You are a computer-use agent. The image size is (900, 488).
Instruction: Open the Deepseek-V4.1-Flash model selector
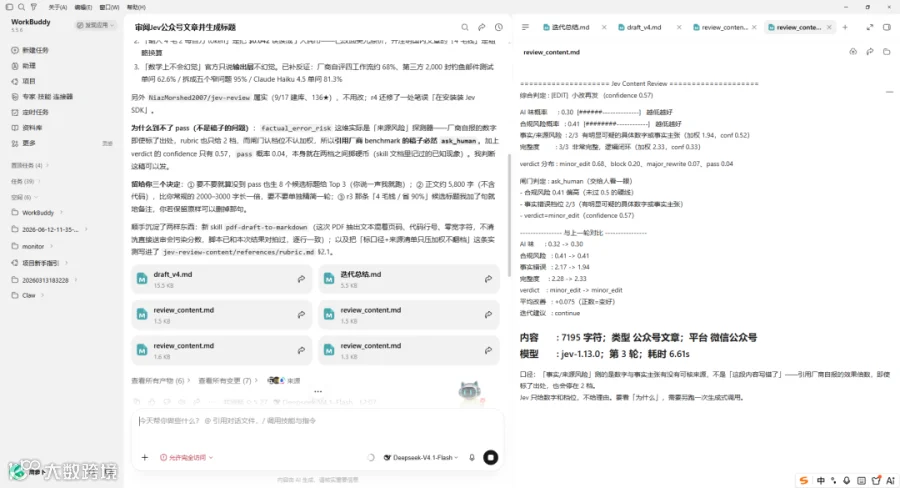(x=421, y=458)
